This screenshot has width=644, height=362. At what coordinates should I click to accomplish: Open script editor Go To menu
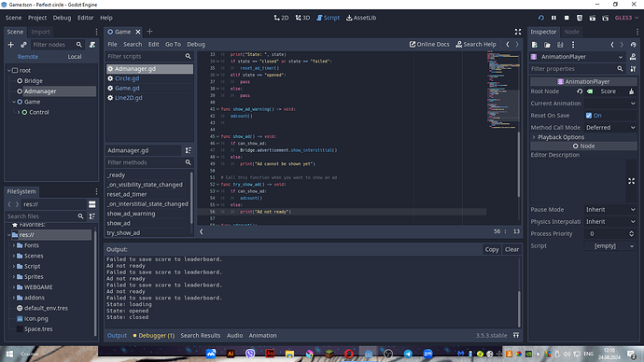(x=173, y=45)
